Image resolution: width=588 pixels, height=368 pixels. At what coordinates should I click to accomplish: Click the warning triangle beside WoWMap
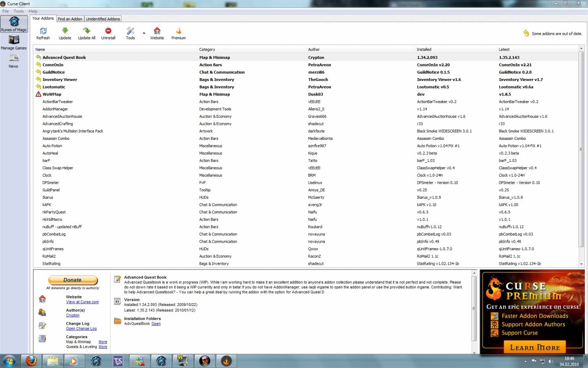[x=38, y=94]
